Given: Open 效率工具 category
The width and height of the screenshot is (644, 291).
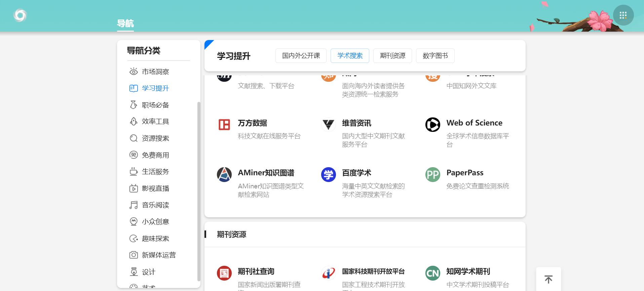Looking at the screenshot, I should (155, 121).
